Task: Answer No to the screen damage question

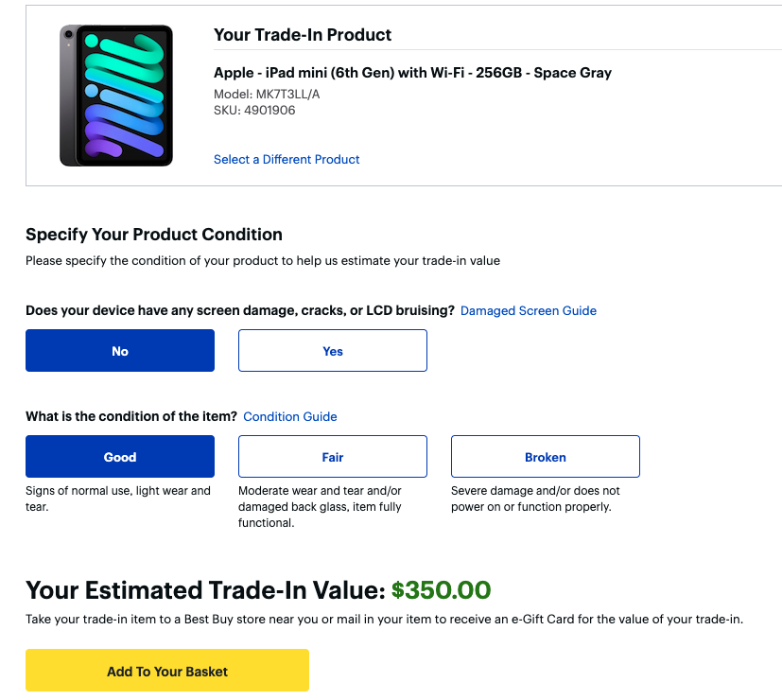Action: tap(120, 351)
